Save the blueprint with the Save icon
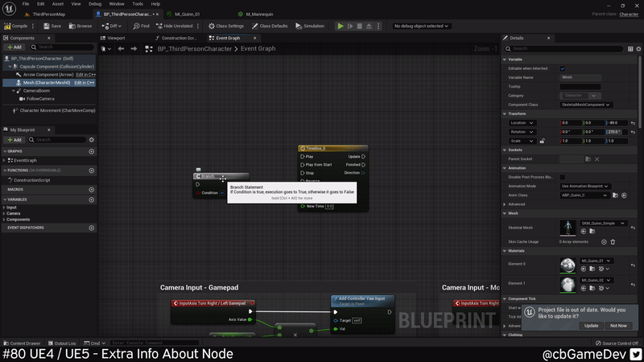This screenshot has height=362, width=644. (x=47, y=26)
